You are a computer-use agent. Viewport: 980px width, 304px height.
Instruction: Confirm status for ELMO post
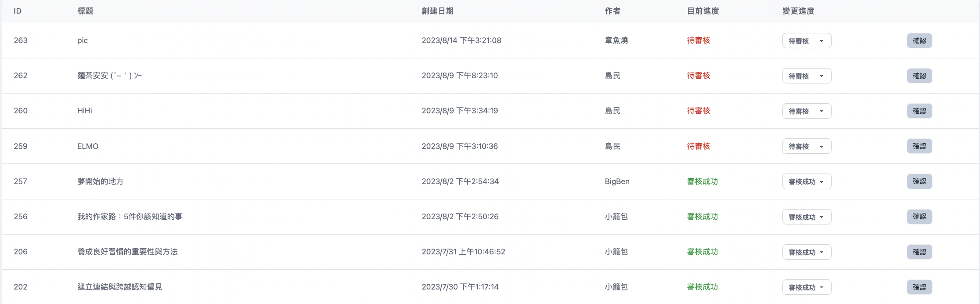point(919,146)
